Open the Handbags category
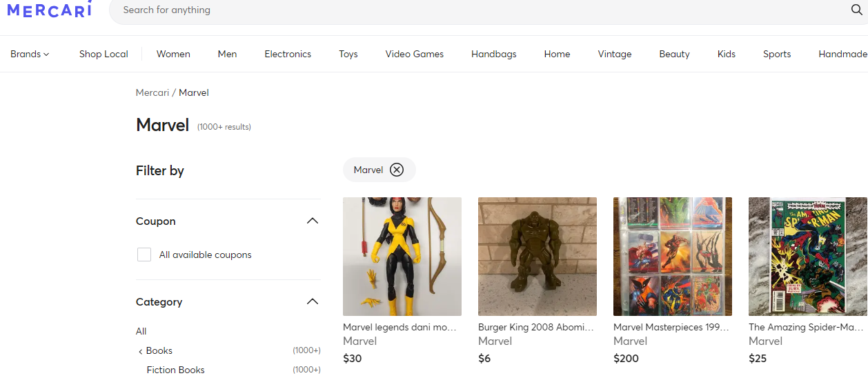Viewport: 868px width, 378px height. point(494,54)
